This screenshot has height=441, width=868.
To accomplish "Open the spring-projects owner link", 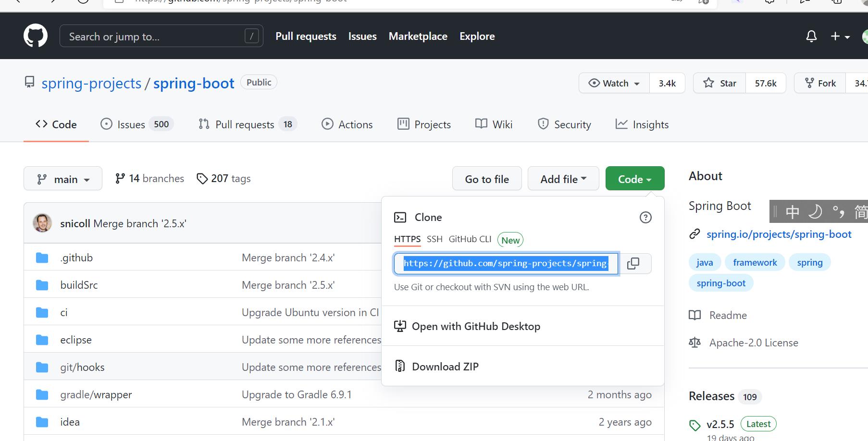I will [x=91, y=83].
